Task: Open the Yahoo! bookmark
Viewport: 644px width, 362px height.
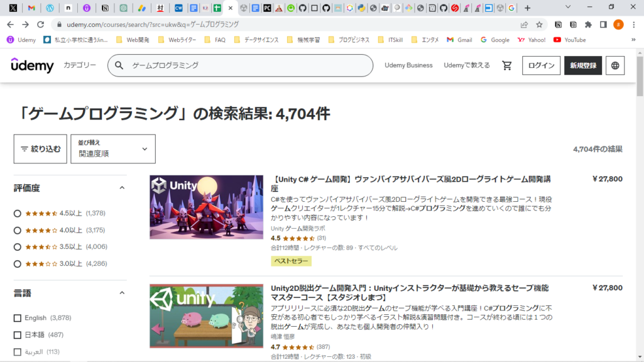Action: (x=532, y=40)
